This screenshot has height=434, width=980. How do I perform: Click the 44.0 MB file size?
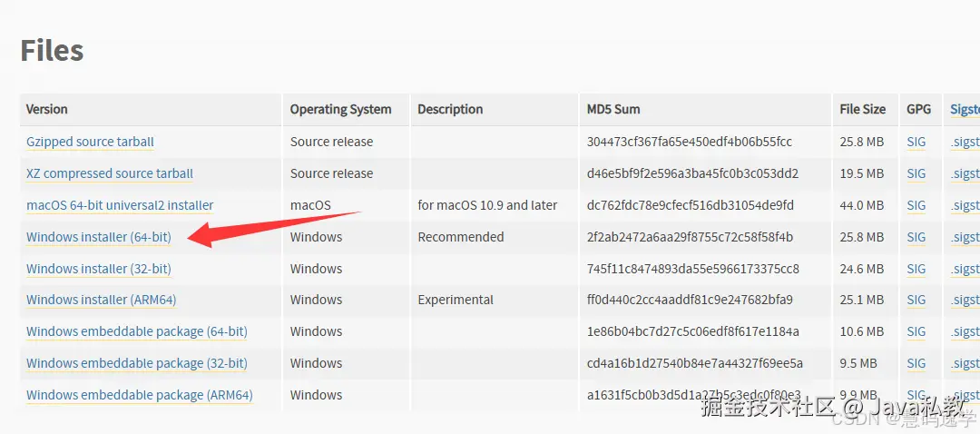[862, 205]
